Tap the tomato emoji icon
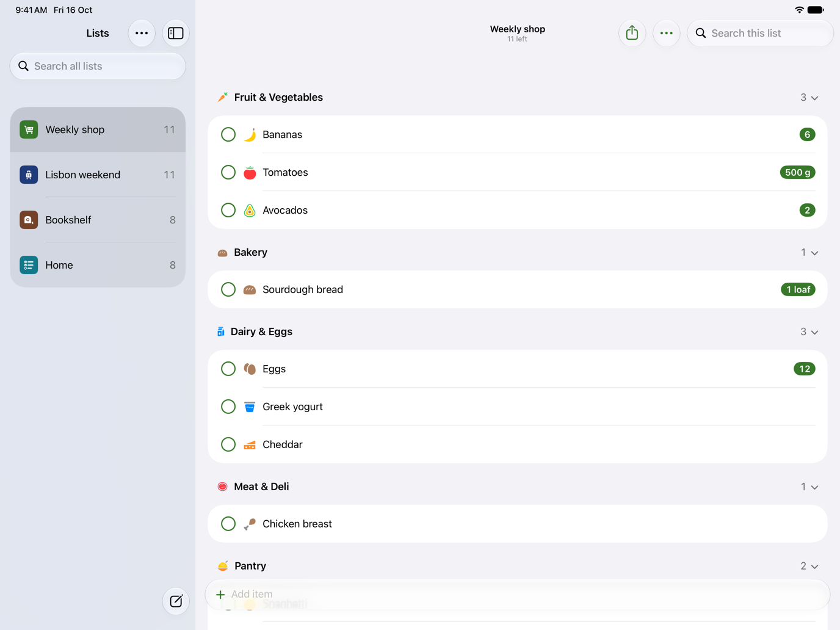 click(x=250, y=172)
